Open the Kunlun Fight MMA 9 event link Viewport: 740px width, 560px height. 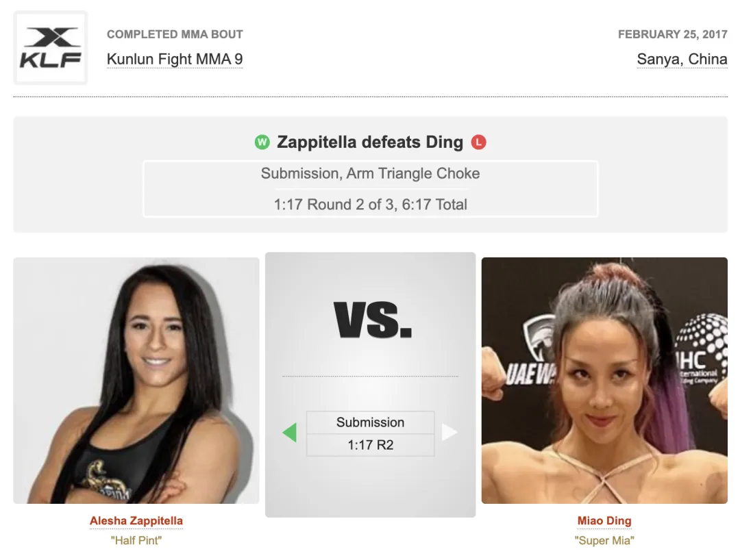click(x=175, y=59)
